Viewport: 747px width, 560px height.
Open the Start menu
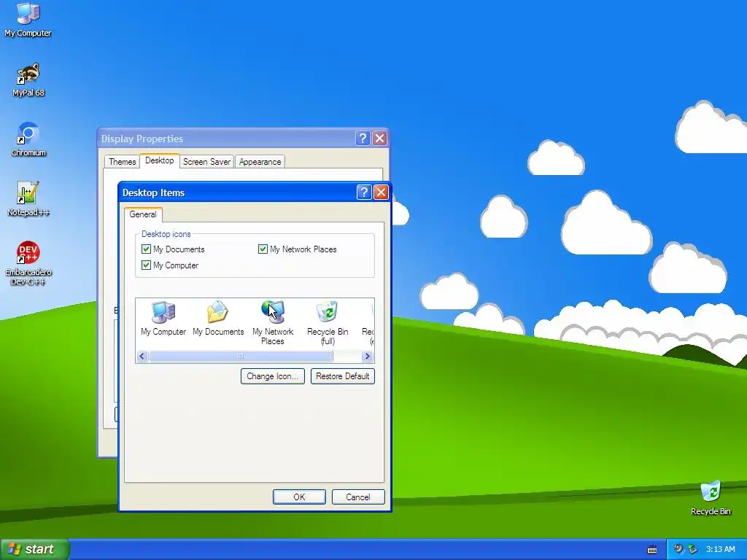tap(35, 549)
